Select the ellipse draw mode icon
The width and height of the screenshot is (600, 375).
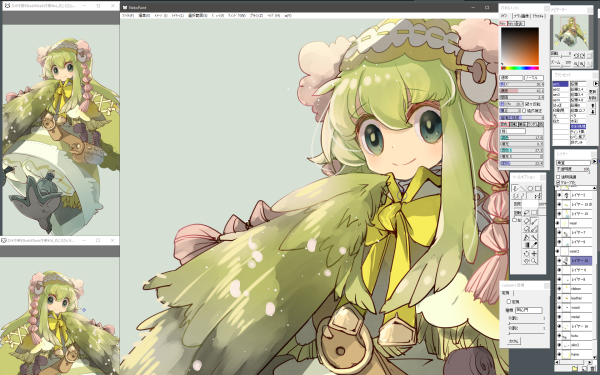[530, 188]
